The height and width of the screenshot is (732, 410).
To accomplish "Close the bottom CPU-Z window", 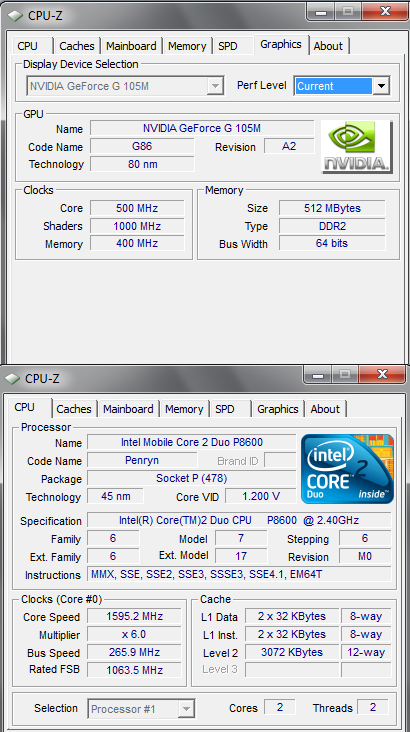I will click(382, 374).
